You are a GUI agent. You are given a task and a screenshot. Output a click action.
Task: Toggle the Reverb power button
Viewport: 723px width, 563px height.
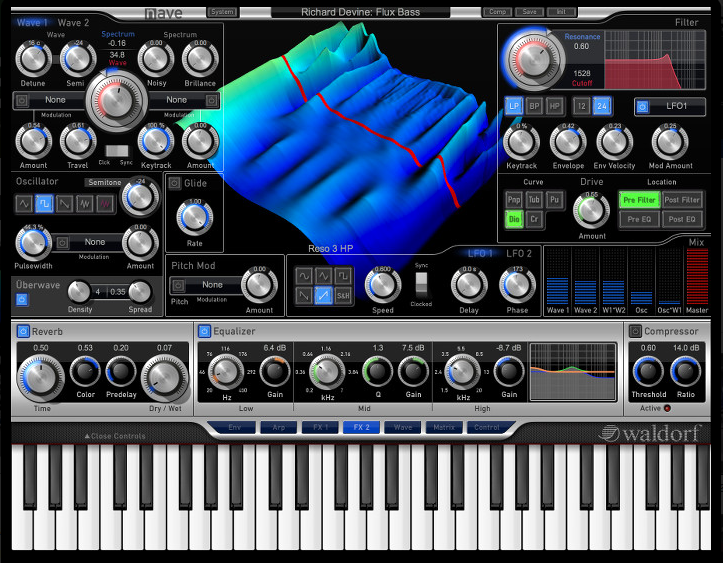click(x=22, y=331)
